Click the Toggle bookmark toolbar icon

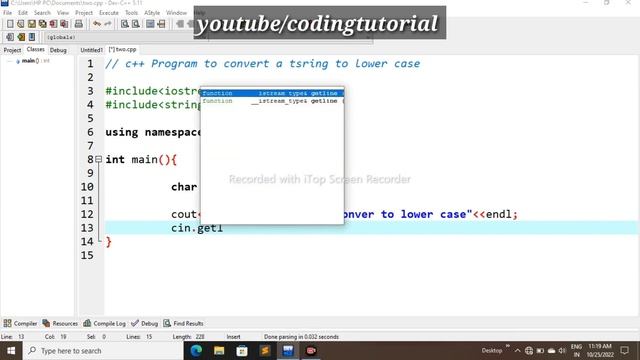(21, 37)
